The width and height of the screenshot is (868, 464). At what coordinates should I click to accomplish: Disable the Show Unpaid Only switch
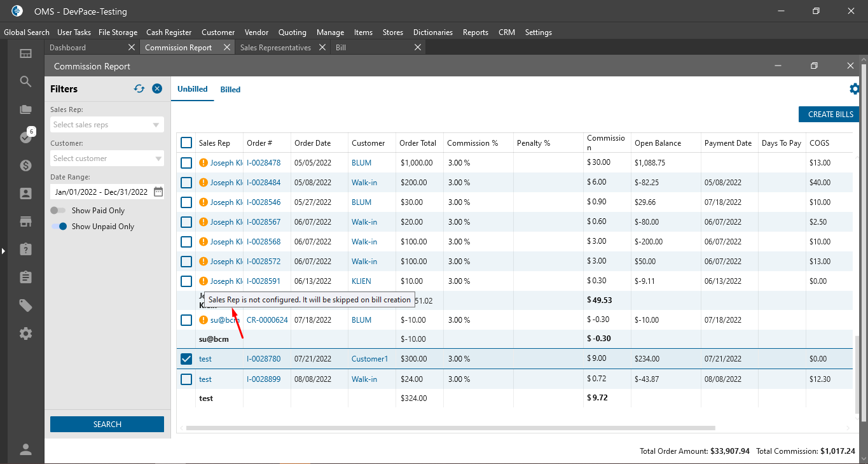click(59, 227)
